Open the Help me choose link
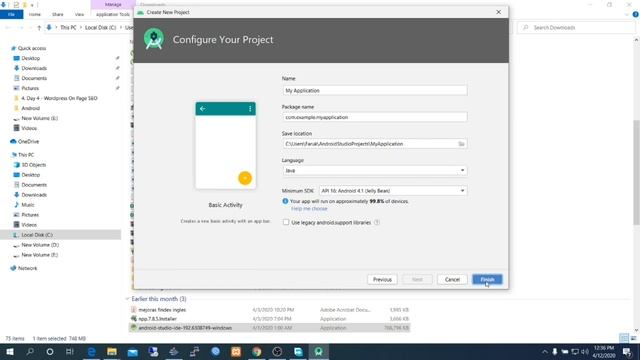 point(309,209)
